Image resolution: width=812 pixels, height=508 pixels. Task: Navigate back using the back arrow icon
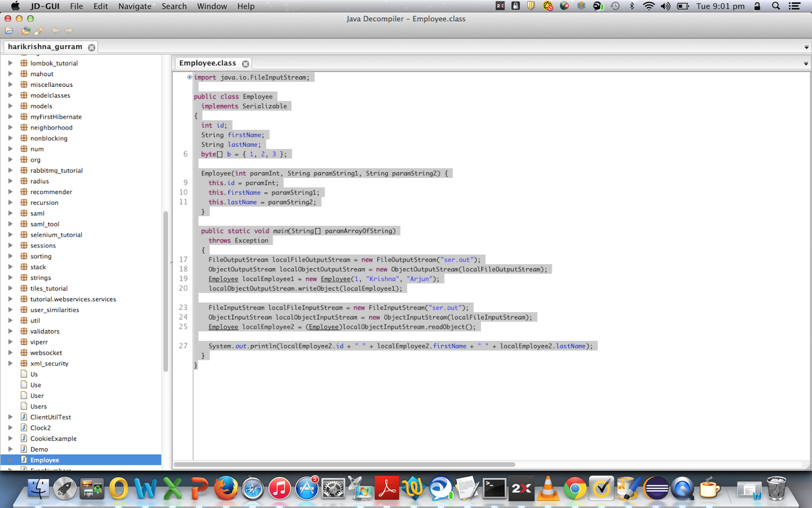(x=56, y=30)
